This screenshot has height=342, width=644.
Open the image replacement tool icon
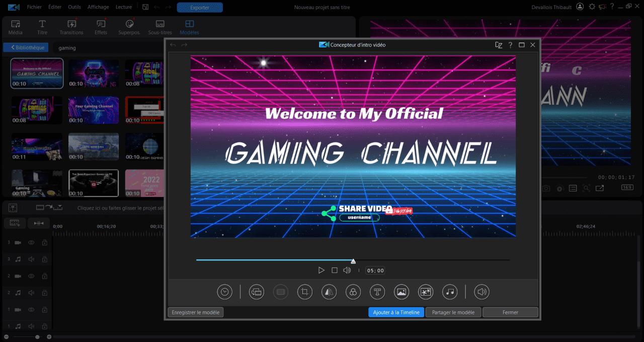tap(401, 292)
